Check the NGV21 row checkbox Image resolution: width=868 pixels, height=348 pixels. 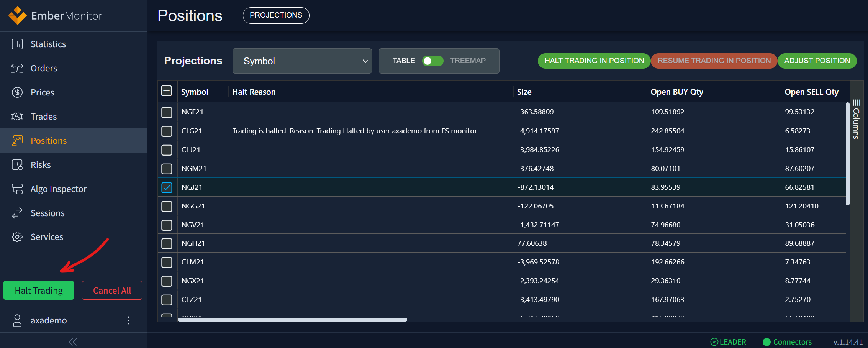(167, 225)
